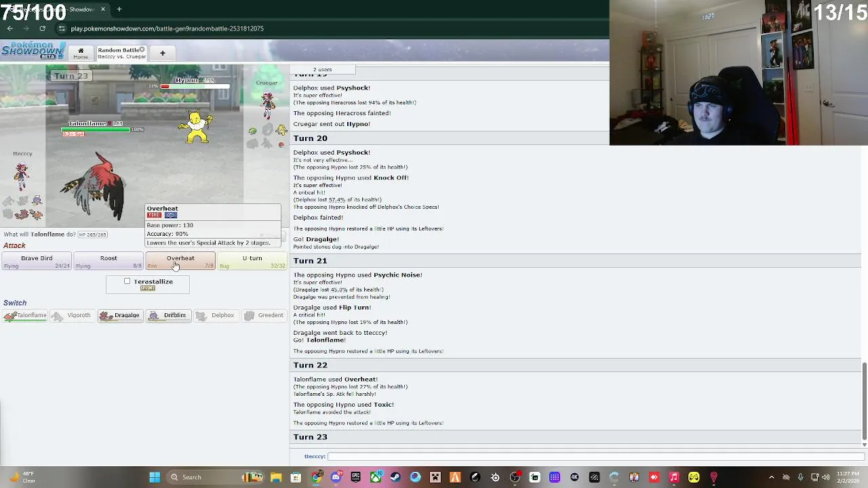Click the tteccy trainer sprite

tap(22, 176)
